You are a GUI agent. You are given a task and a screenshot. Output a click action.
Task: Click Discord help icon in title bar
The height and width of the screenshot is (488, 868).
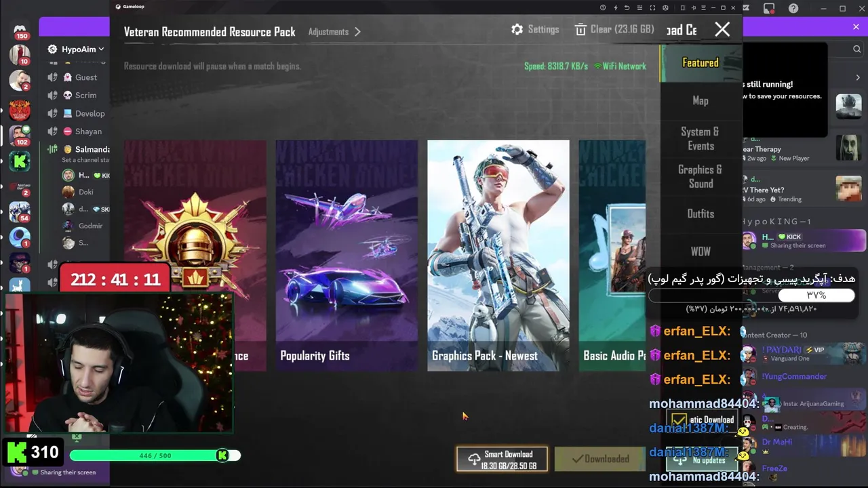[793, 8]
